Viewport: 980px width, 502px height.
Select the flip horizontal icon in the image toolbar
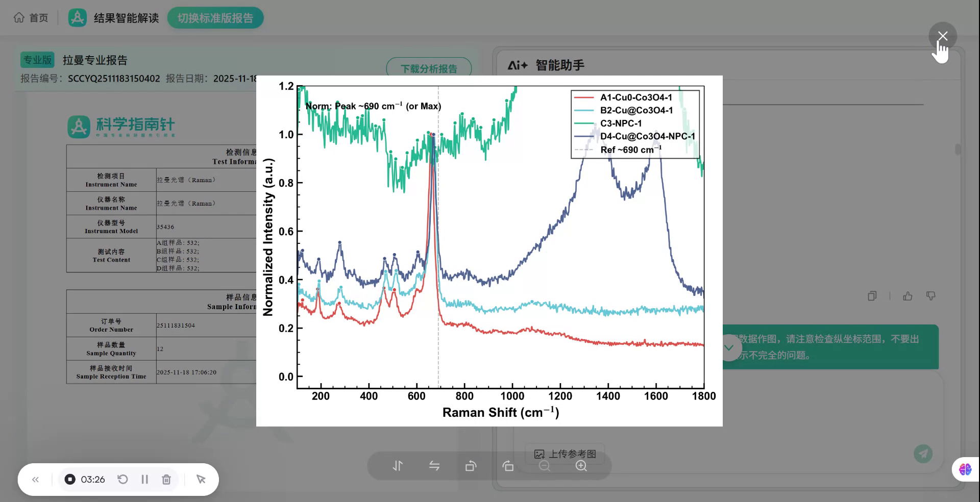[434, 466]
